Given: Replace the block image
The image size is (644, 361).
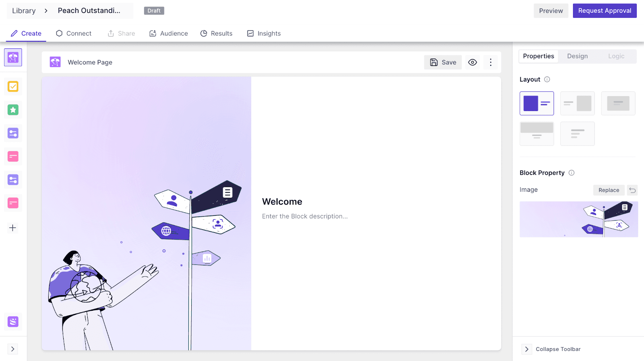Looking at the screenshot, I should [x=609, y=190].
